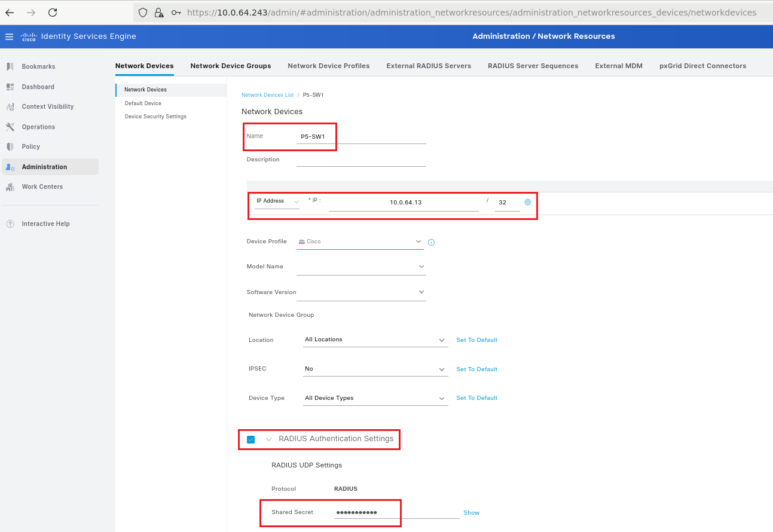
Task: Switch to the RADIUS Server Sequences tab
Action: [533, 66]
